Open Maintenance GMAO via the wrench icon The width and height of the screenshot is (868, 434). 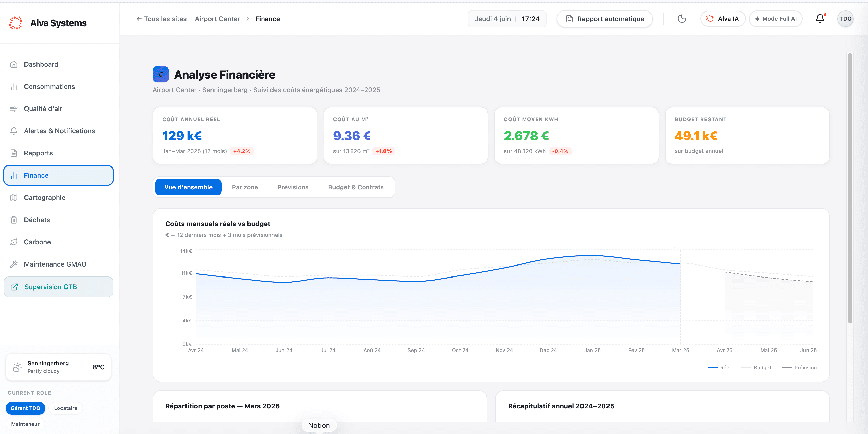click(x=14, y=264)
